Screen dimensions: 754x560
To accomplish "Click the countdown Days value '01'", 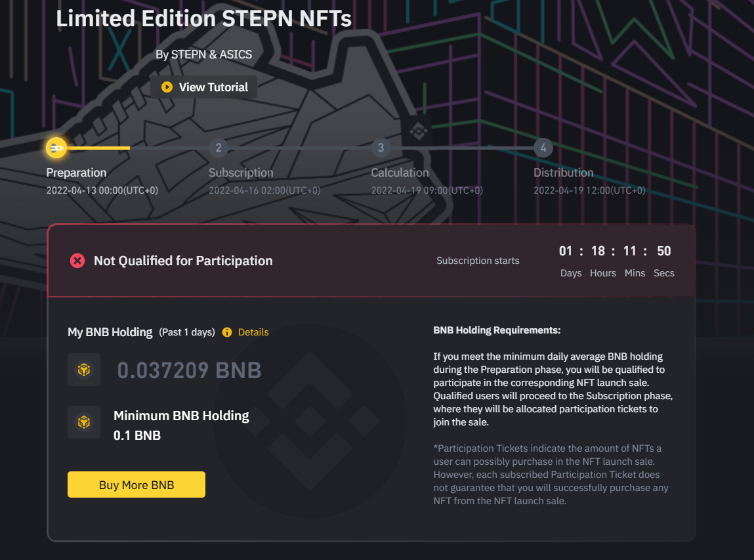I will coord(566,251).
